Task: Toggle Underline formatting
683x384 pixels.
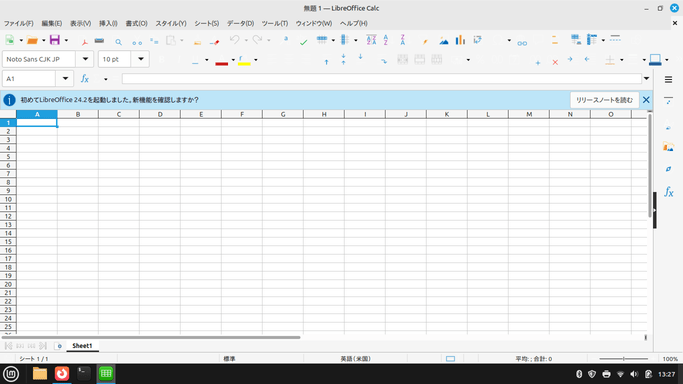Action: [195, 60]
